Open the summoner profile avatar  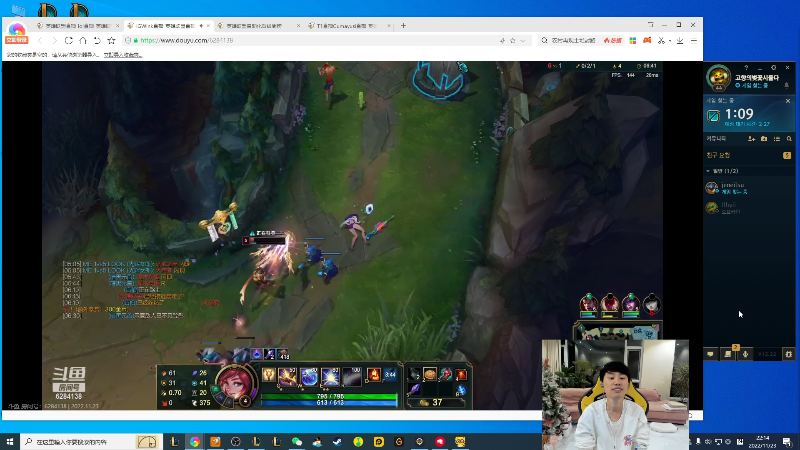718,77
